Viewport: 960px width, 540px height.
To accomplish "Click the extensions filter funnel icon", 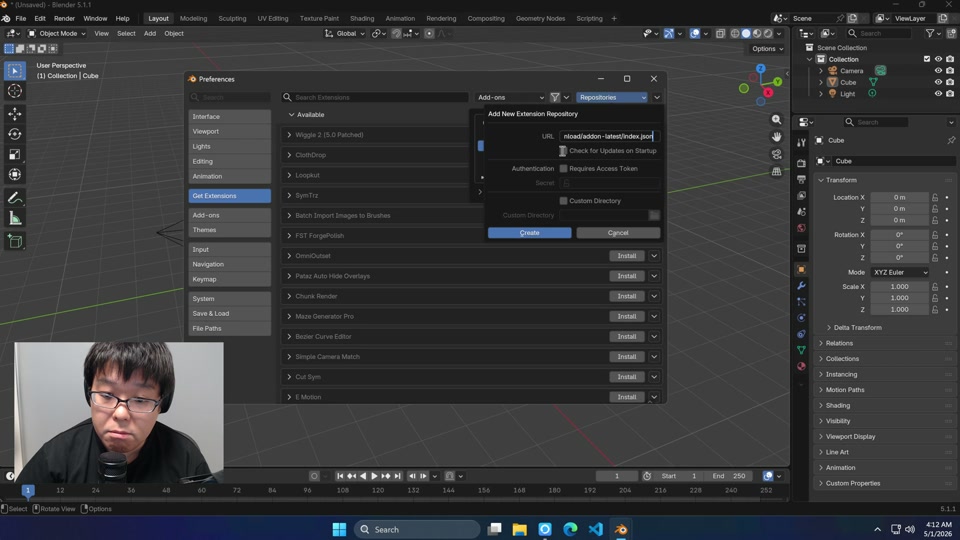I will (555, 97).
